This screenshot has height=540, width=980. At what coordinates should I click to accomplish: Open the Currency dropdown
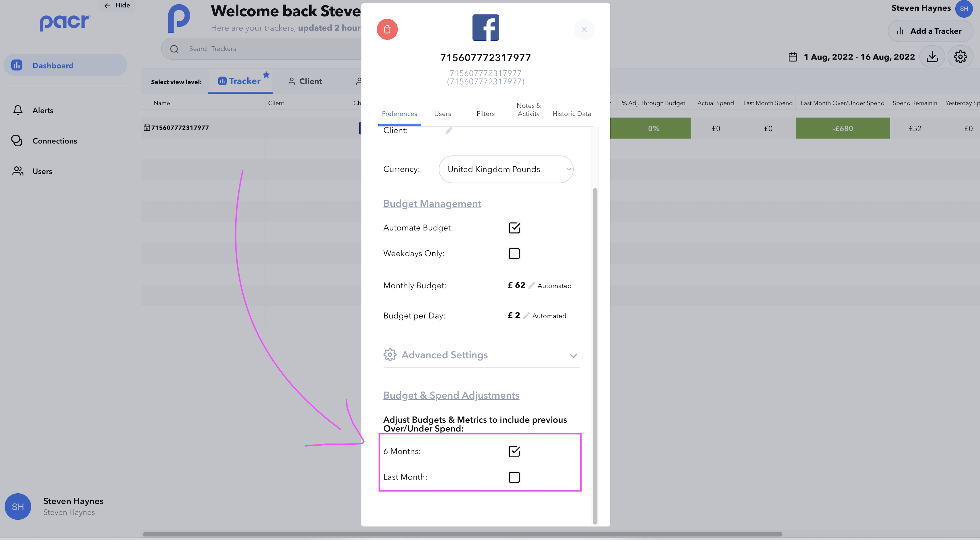(x=506, y=169)
